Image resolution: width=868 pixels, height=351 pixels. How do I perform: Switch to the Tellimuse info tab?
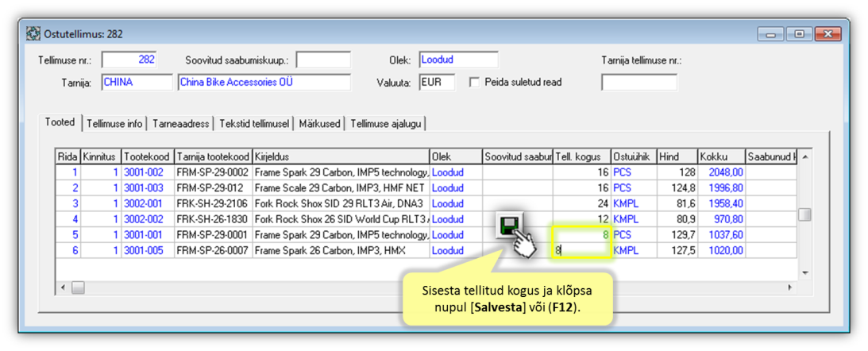click(x=114, y=123)
